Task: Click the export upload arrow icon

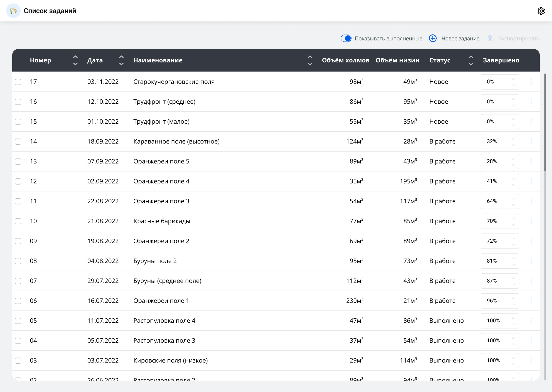Action: [x=490, y=38]
